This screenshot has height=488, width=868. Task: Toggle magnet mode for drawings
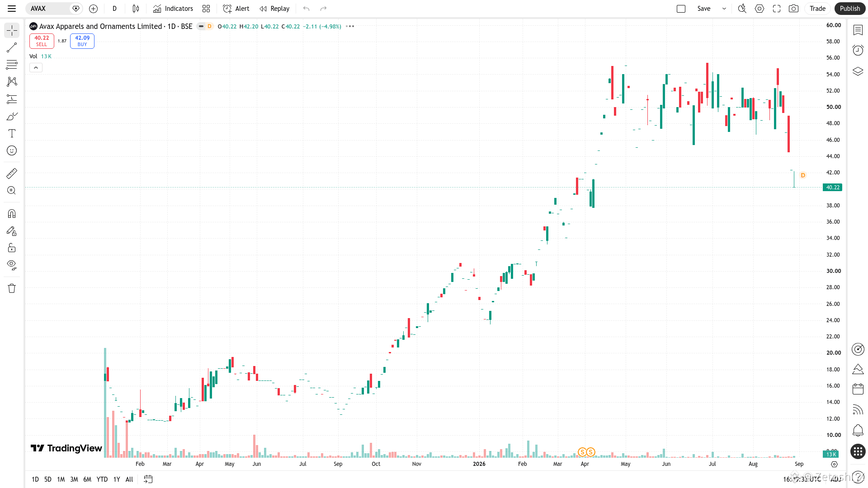coord(12,213)
